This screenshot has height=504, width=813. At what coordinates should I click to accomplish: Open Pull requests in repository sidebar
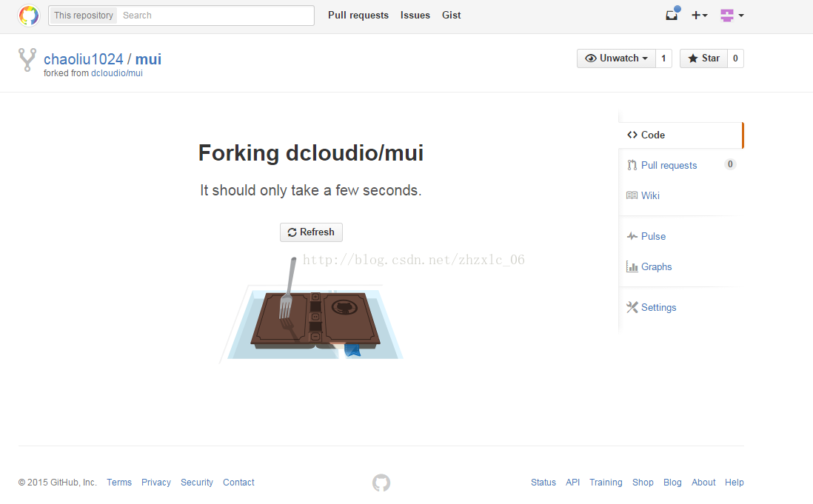click(x=669, y=165)
